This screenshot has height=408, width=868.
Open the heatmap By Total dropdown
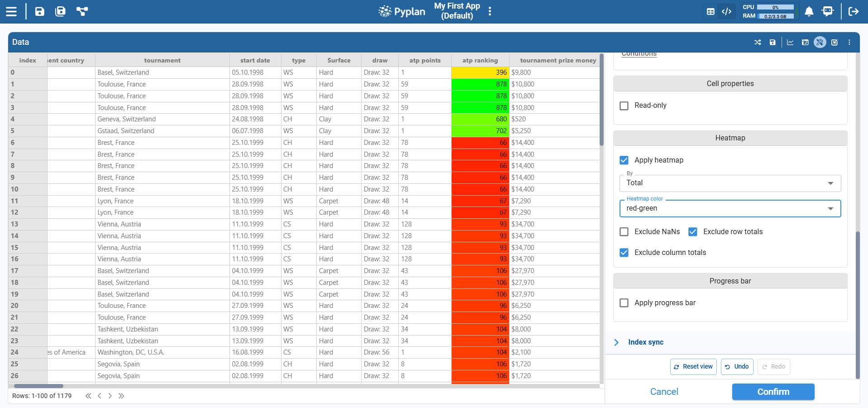(x=730, y=183)
